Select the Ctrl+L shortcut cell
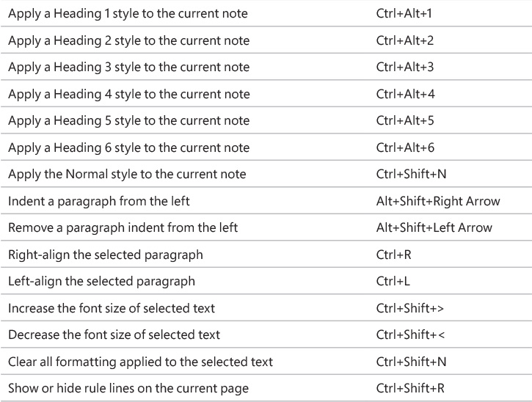Viewport: 532px width, 402px height. click(x=393, y=281)
